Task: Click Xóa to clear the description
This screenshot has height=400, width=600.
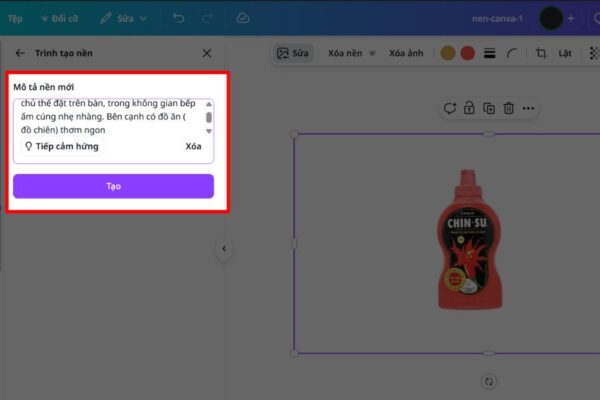Action: pos(194,146)
